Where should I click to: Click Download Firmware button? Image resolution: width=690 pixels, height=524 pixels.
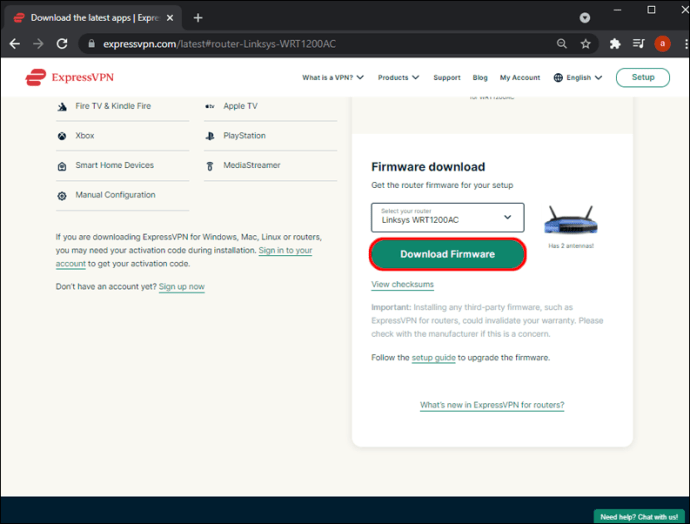(448, 254)
